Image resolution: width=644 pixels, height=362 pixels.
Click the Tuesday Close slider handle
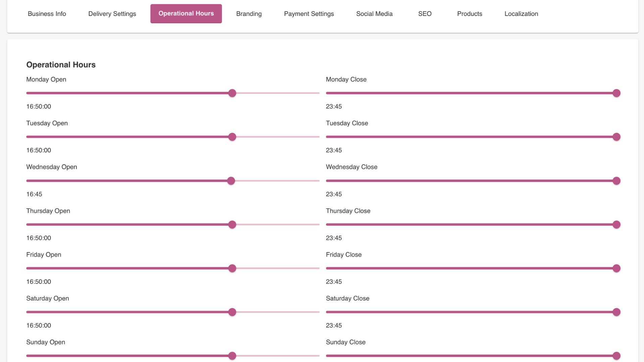pos(616,137)
